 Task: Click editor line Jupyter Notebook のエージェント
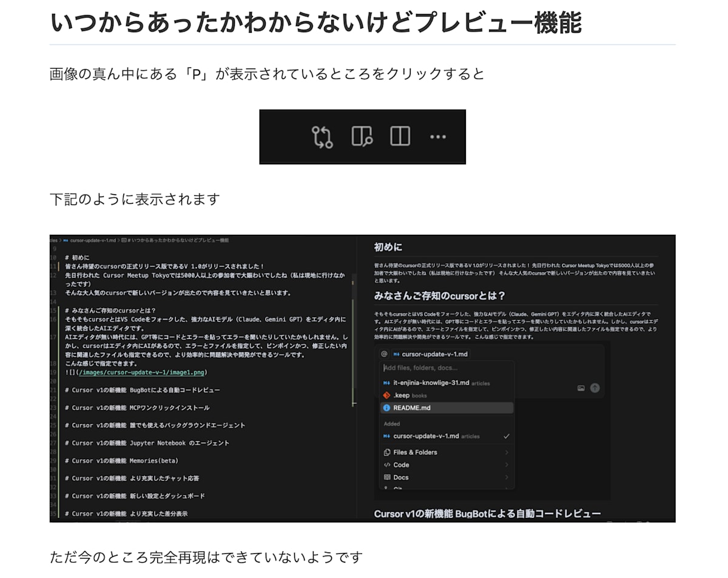tap(147, 443)
